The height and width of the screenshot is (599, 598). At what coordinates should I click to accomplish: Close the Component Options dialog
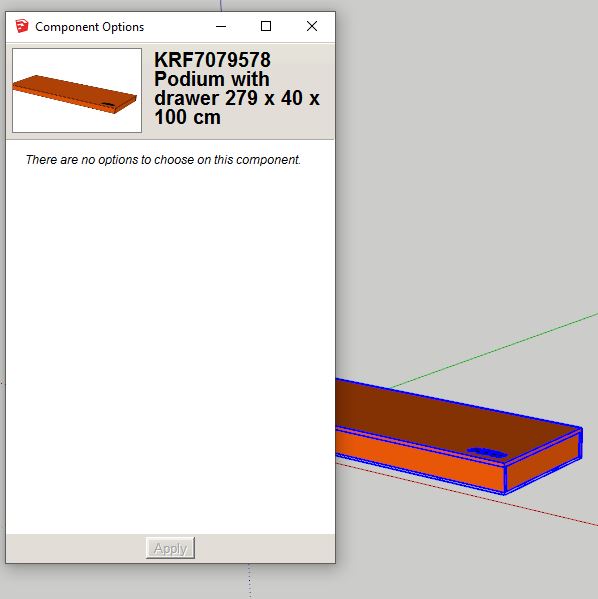click(312, 26)
